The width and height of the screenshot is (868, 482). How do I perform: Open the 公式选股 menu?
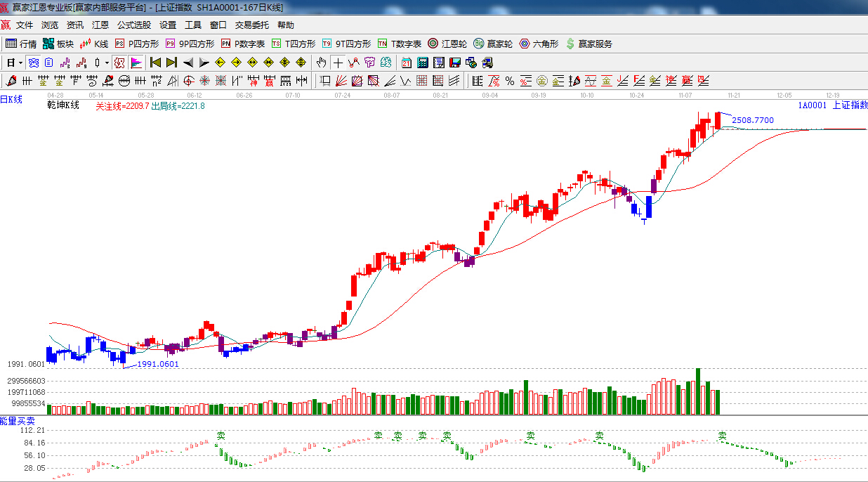pos(133,25)
